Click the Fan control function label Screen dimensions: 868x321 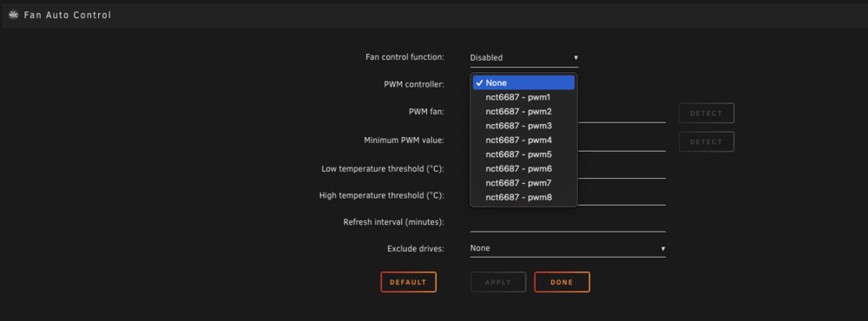coord(404,56)
